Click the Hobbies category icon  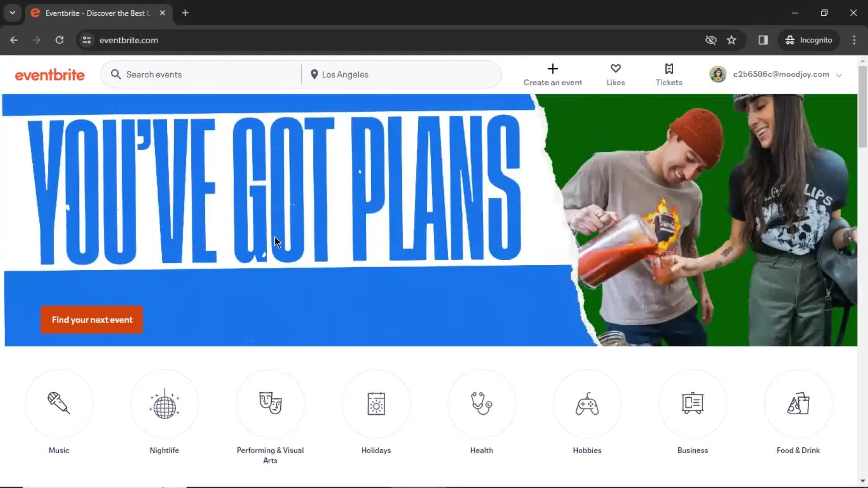[587, 404]
